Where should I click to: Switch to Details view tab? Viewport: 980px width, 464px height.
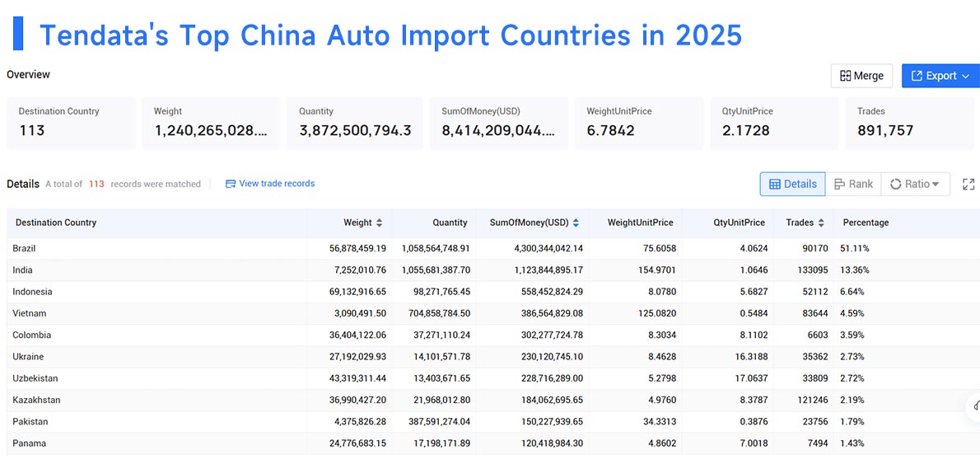792,184
